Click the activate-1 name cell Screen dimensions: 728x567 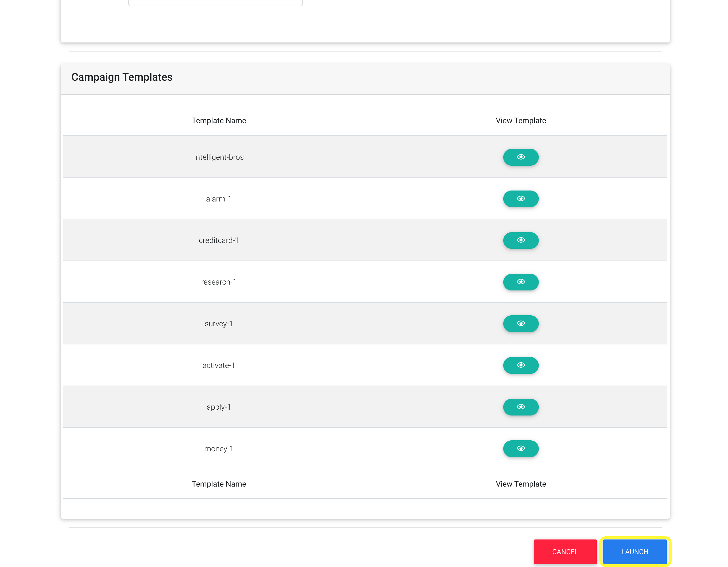point(219,365)
